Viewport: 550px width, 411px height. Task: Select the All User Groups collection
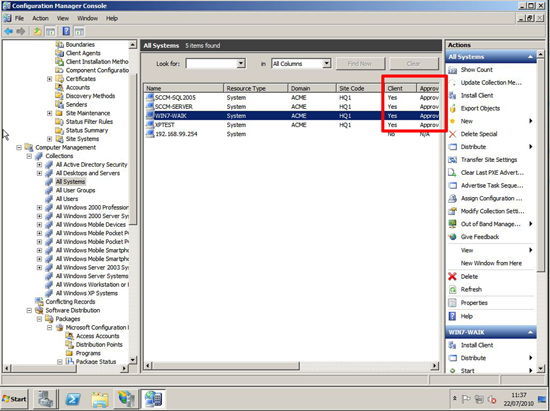[x=75, y=190]
